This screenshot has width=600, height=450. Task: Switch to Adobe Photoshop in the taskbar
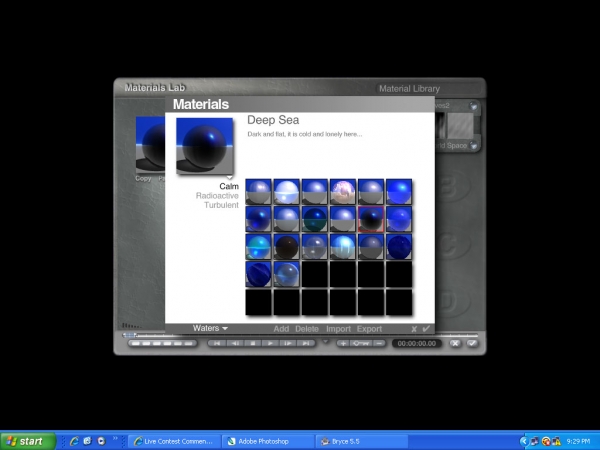[268, 441]
